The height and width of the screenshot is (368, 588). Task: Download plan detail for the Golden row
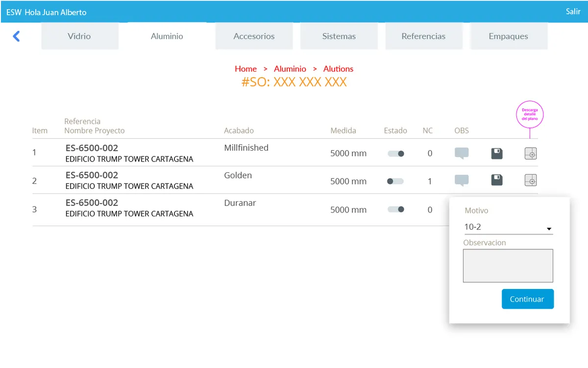point(531,180)
